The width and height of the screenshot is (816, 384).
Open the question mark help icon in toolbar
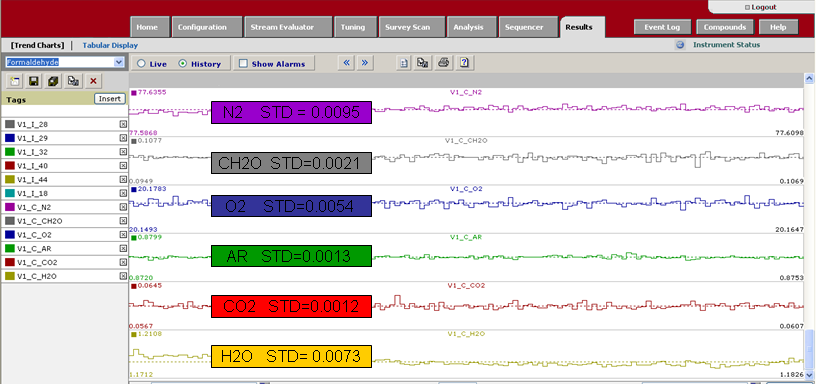pos(464,63)
